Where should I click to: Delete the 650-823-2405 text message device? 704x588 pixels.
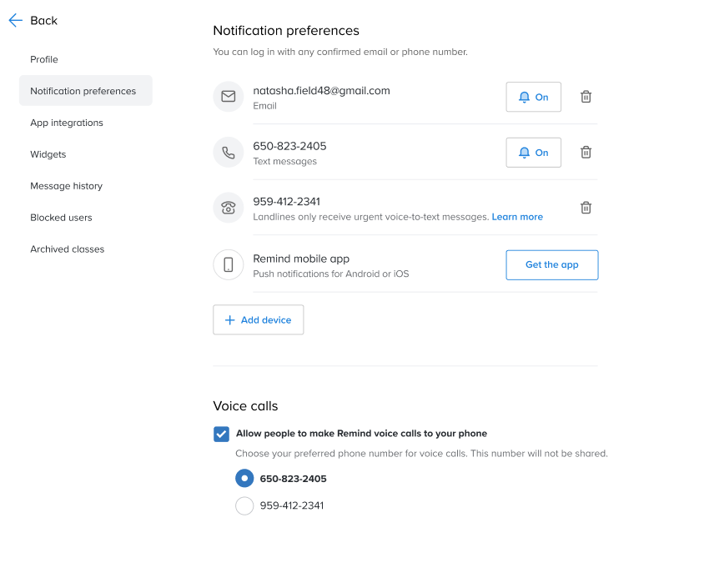coord(586,152)
